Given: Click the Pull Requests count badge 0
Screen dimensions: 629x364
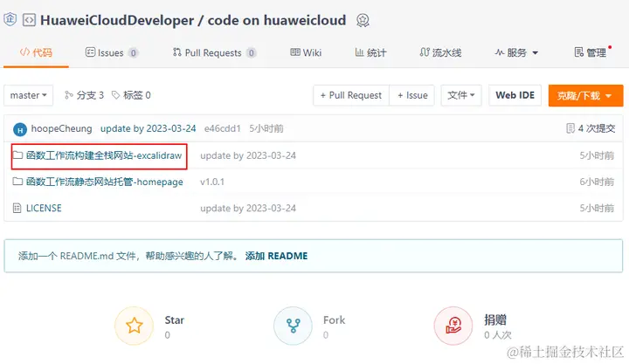Looking at the screenshot, I should (252, 53).
